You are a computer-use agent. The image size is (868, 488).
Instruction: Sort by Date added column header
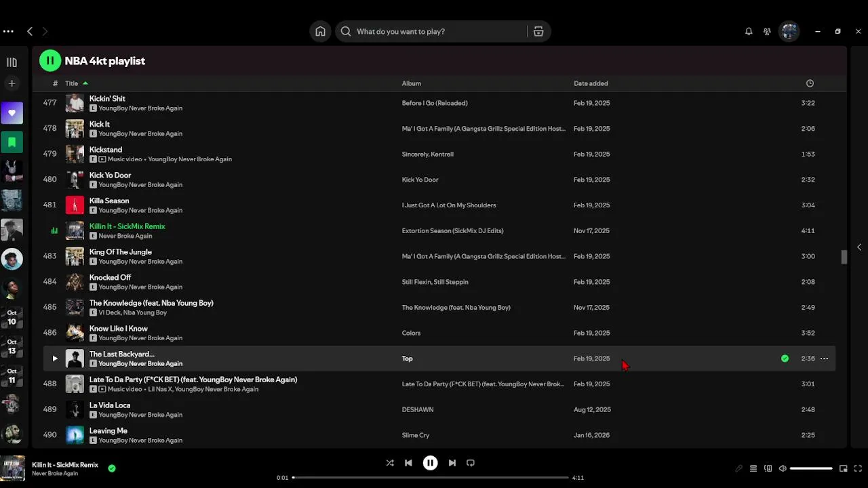[591, 83]
